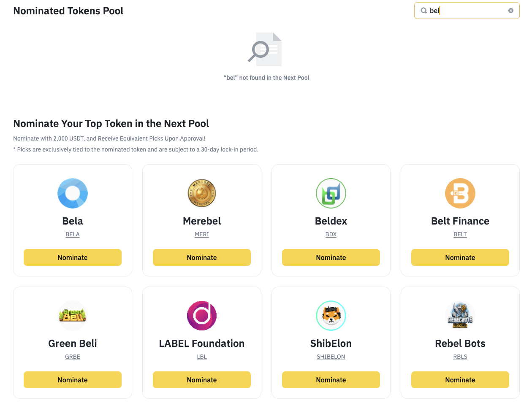Screen dimensions: 532x406
Task: Click the LABEL Foundation pink icon
Action: 202,316
